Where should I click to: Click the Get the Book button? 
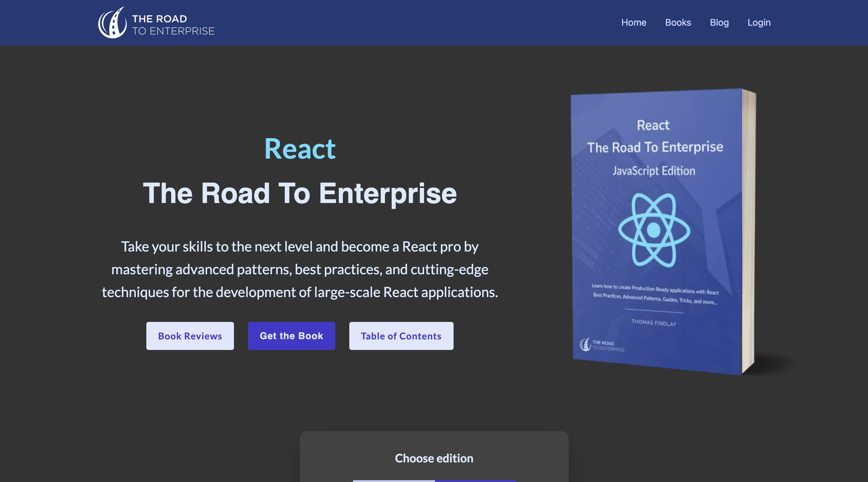(x=291, y=336)
